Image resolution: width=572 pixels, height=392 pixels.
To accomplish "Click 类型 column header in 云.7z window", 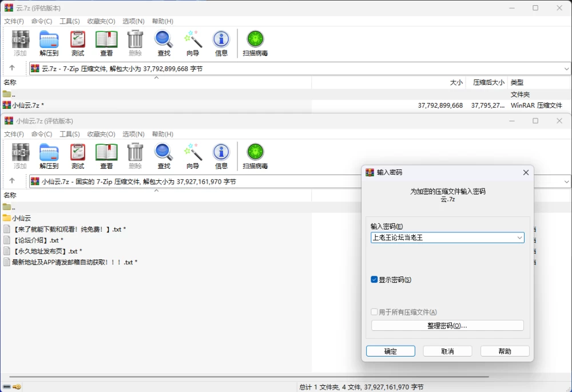I will (x=538, y=82).
